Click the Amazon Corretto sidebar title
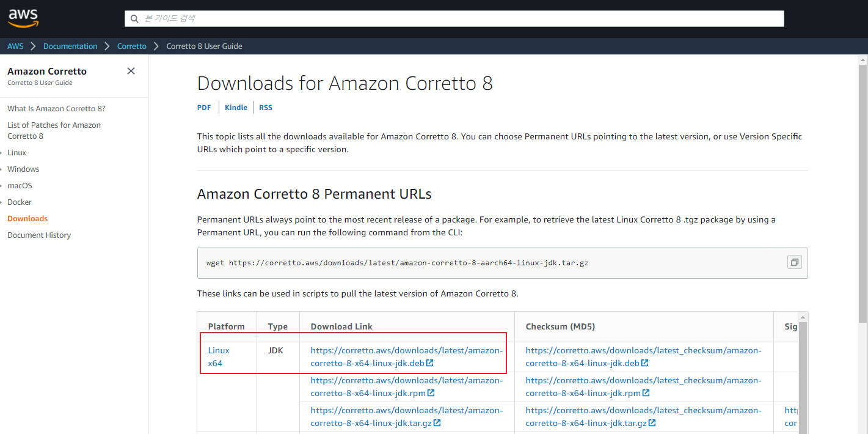868x434 pixels. click(x=47, y=72)
